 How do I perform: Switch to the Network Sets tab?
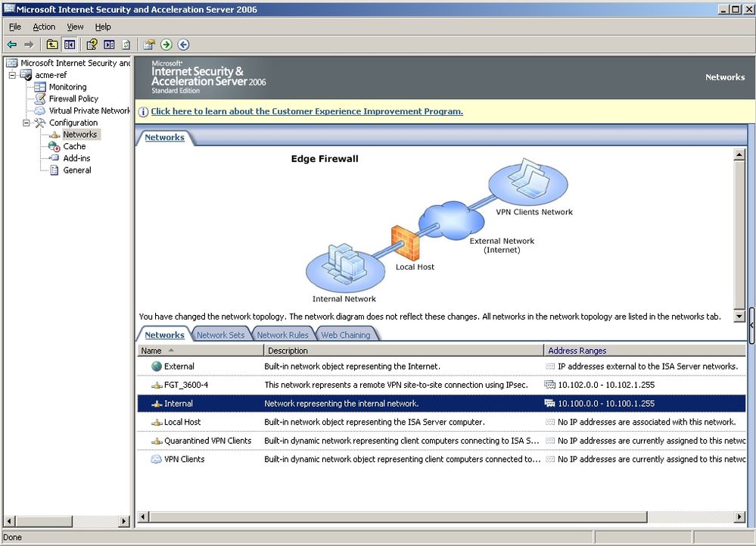(220, 335)
